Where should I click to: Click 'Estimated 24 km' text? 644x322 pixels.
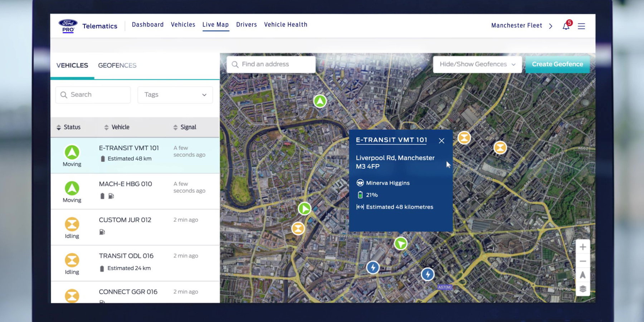point(129,268)
